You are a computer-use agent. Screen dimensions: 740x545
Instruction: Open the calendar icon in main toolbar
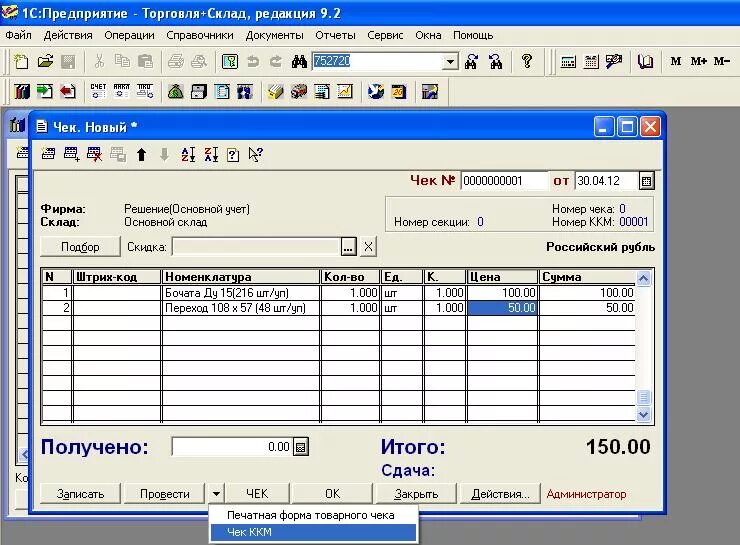click(x=591, y=61)
